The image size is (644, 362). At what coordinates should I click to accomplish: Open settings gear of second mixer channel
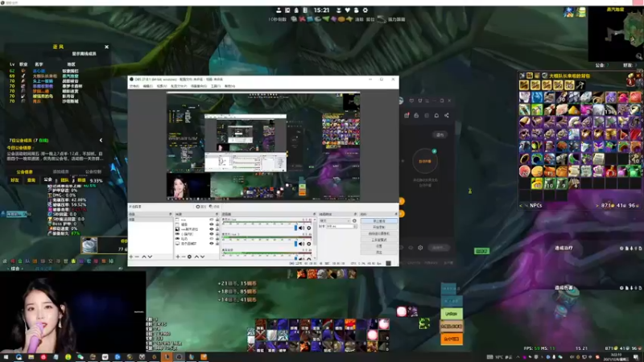[309, 244]
